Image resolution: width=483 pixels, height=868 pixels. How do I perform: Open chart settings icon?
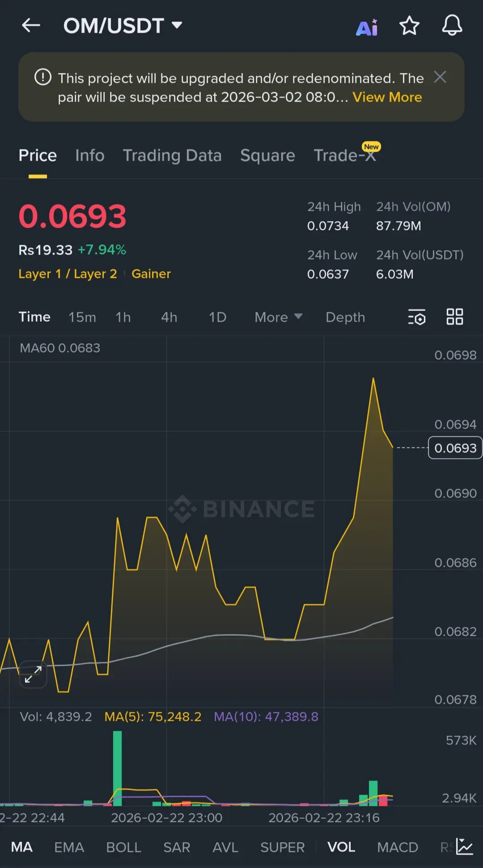[417, 317]
